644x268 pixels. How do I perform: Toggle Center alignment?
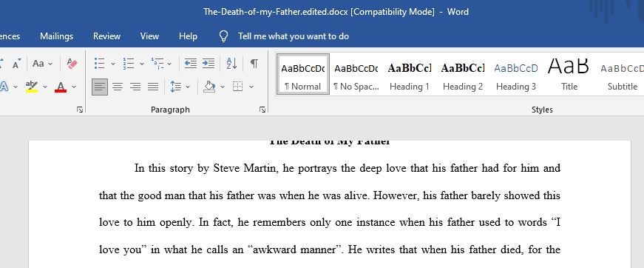118,87
